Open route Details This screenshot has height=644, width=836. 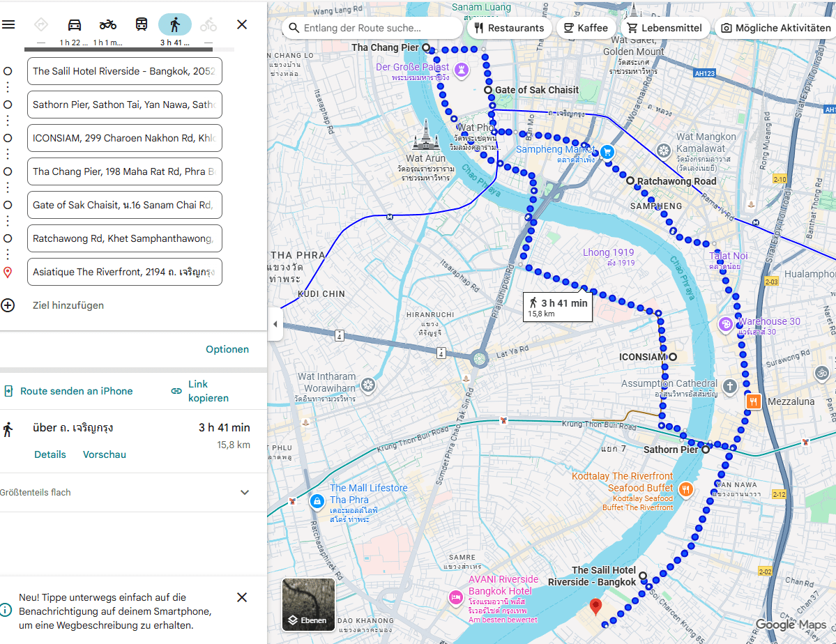50,454
